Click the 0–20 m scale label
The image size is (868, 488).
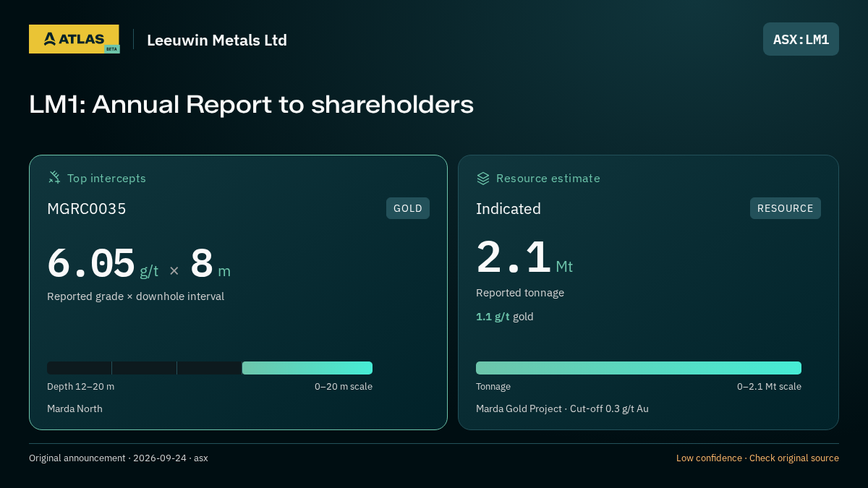pos(344,387)
